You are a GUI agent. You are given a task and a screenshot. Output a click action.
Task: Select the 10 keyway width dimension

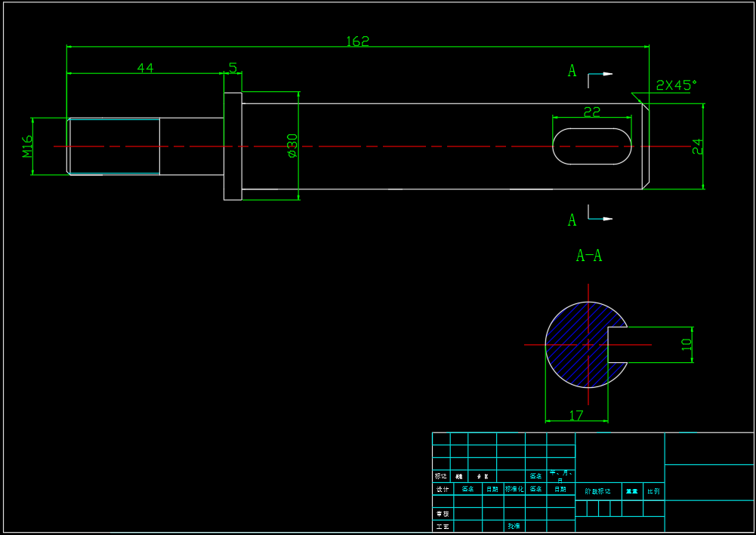coord(686,344)
